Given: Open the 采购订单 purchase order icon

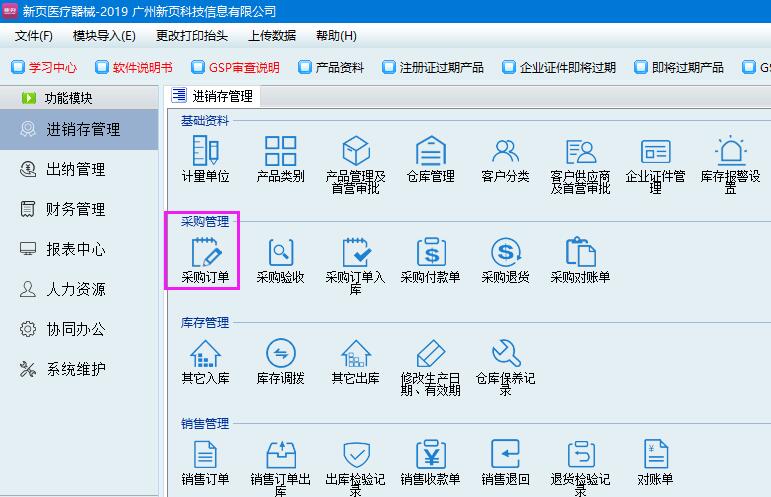Looking at the screenshot, I should pos(205,253).
